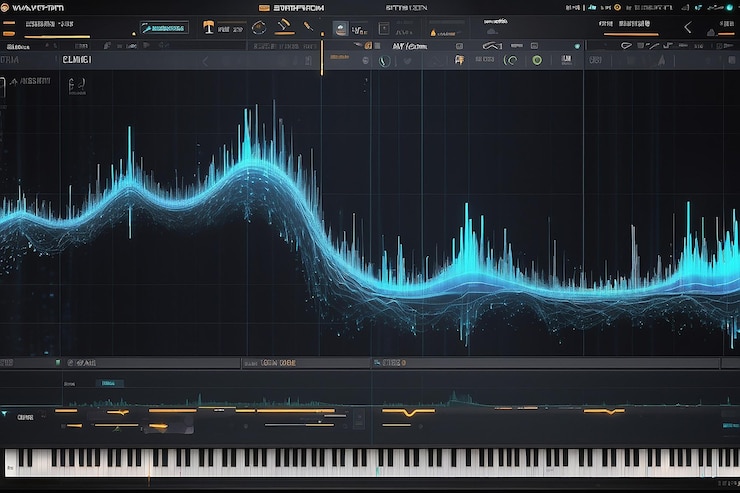The height and width of the screenshot is (493, 740).
Task: Click the orange ring icon in top status area
Action: coord(617,8)
